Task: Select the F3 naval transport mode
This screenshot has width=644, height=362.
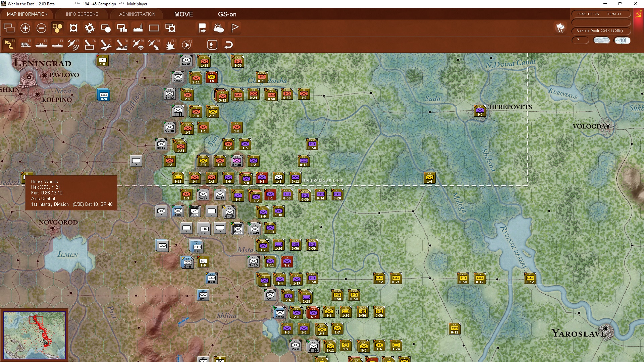Action: click(41, 45)
